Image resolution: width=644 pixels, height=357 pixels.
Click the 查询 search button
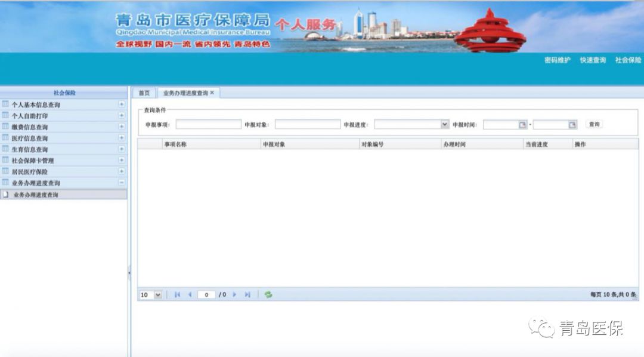tap(594, 124)
